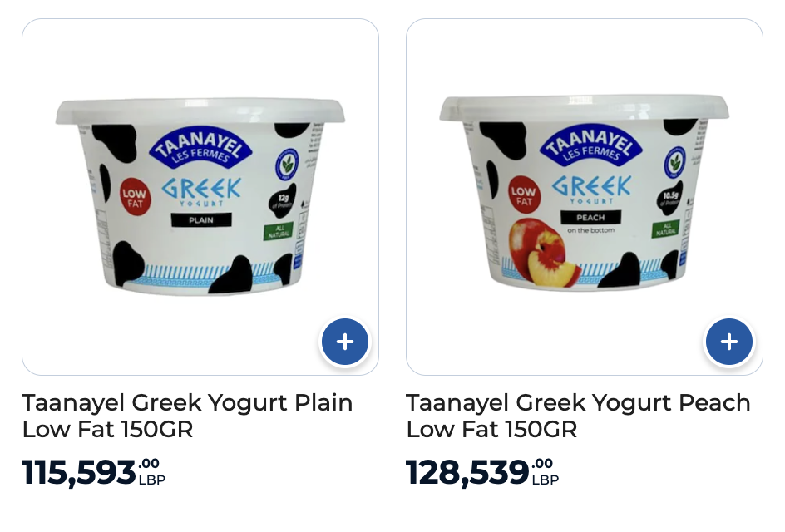Click the black PLAIN flavor label on the cup
Image resolution: width=785 pixels, height=532 pixels.
coord(201,219)
